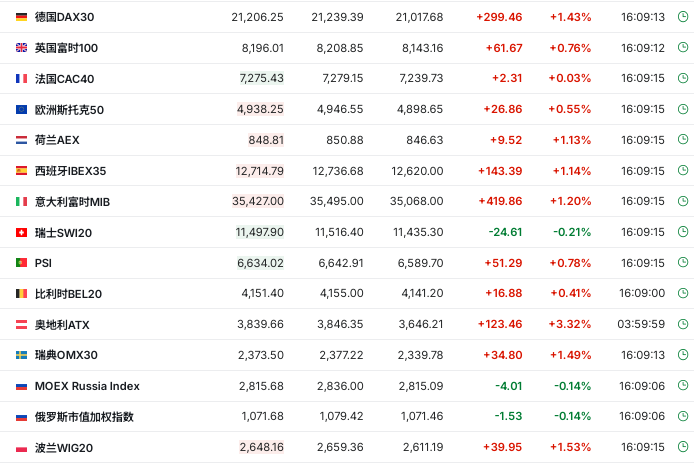
Task: Click the French flag icon beside 法国CAC40
Action: click(x=21, y=78)
